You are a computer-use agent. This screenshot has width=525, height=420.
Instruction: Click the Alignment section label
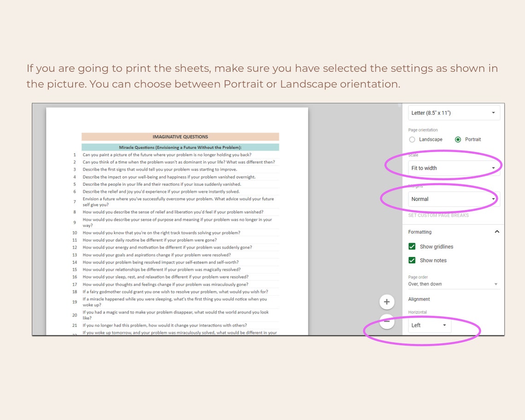419,299
